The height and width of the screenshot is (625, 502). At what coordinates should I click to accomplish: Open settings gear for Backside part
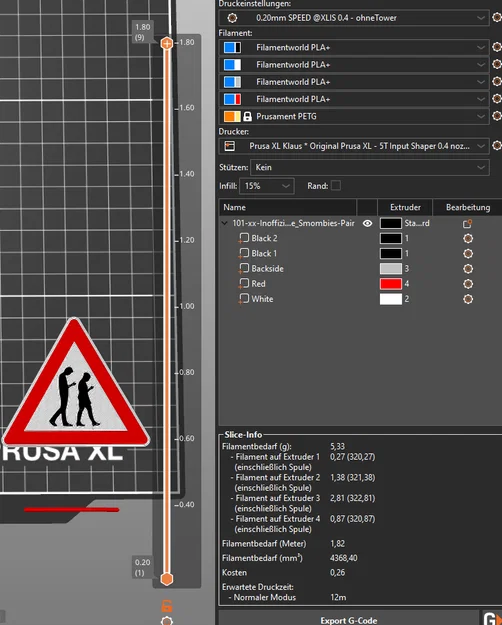click(468, 269)
